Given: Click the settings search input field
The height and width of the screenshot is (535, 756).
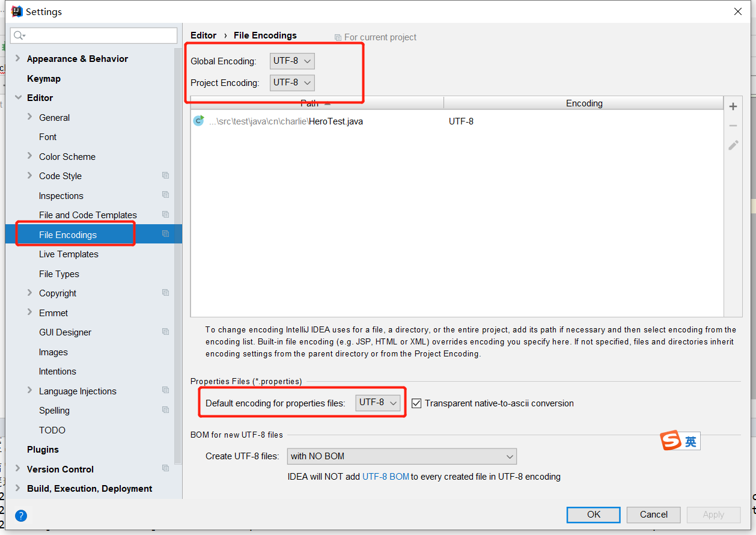Looking at the screenshot, I should (x=94, y=35).
